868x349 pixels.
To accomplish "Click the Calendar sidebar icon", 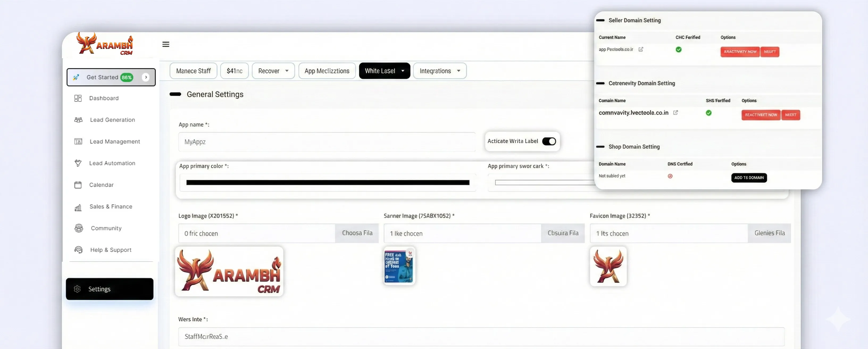I will (78, 185).
